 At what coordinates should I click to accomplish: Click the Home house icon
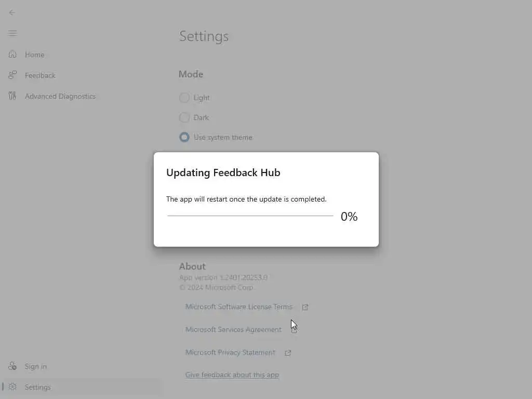pos(12,54)
